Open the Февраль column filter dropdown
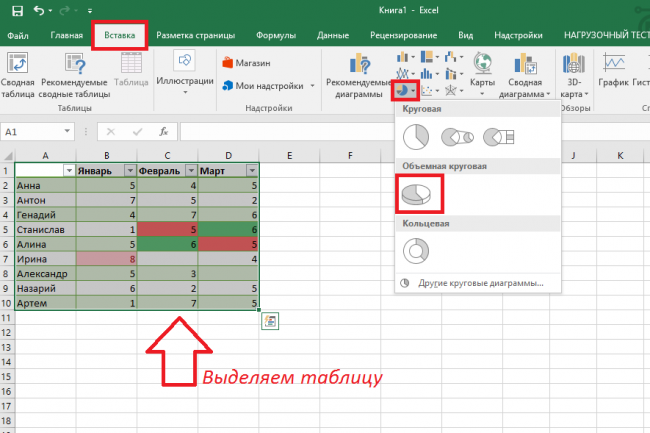The width and height of the screenshot is (650, 433). pyautogui.click(x=191, y=171)
